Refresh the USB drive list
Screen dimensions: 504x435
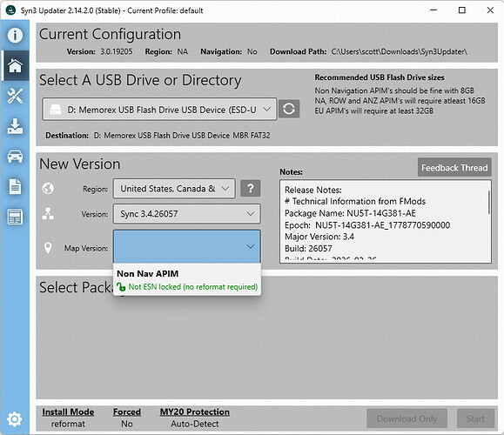289,109
